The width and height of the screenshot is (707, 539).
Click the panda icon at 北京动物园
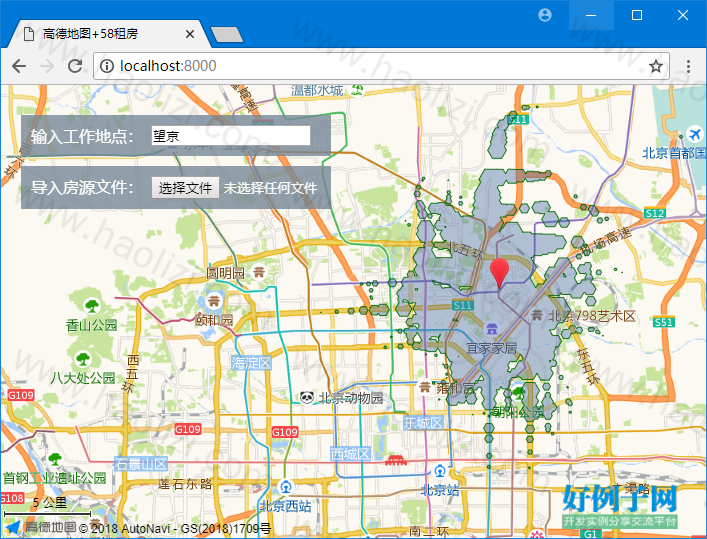click(307, 397)
